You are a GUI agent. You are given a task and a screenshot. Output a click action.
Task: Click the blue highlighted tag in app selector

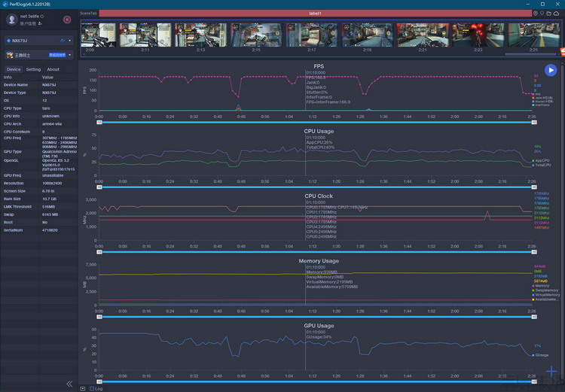(57, 55)
